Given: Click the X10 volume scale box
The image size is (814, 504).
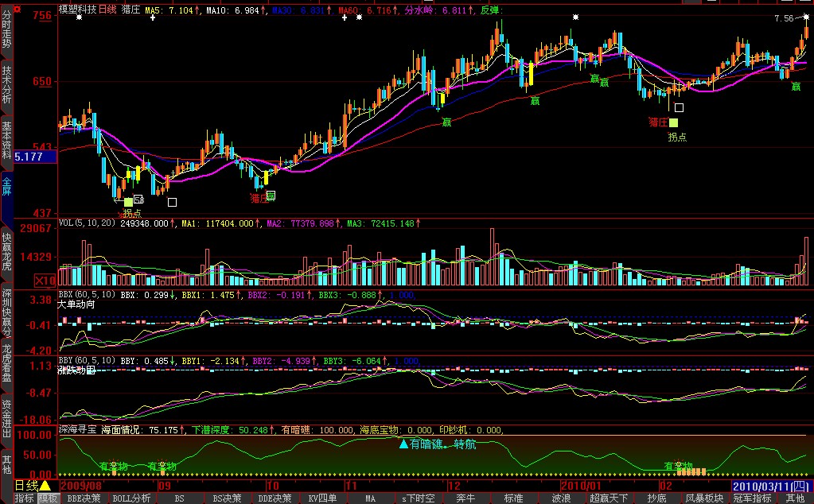Looking at the screenshot, I should click(45, 281).
